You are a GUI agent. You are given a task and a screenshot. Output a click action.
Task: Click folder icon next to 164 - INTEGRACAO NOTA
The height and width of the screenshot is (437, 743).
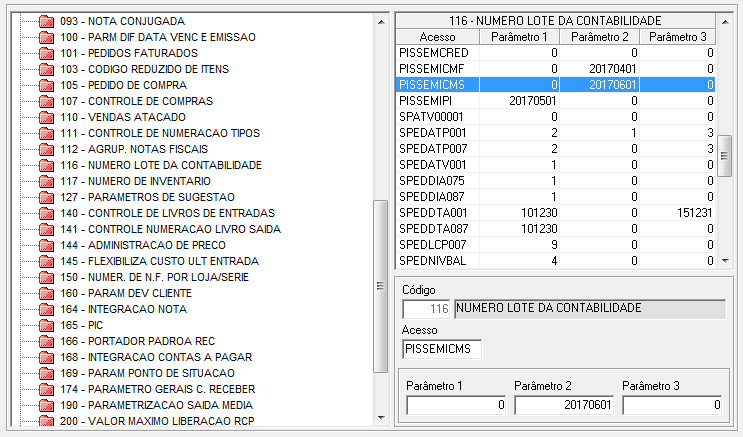tap(46, 309)
